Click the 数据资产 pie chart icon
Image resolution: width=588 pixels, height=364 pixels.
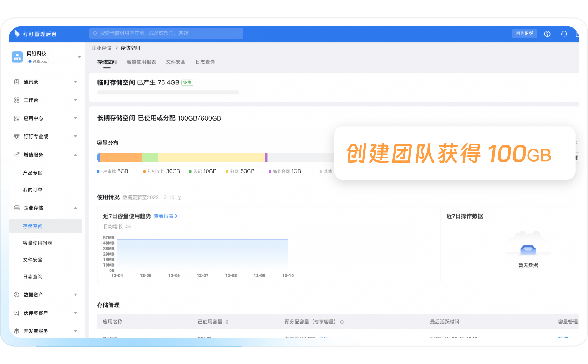[16, 295]
